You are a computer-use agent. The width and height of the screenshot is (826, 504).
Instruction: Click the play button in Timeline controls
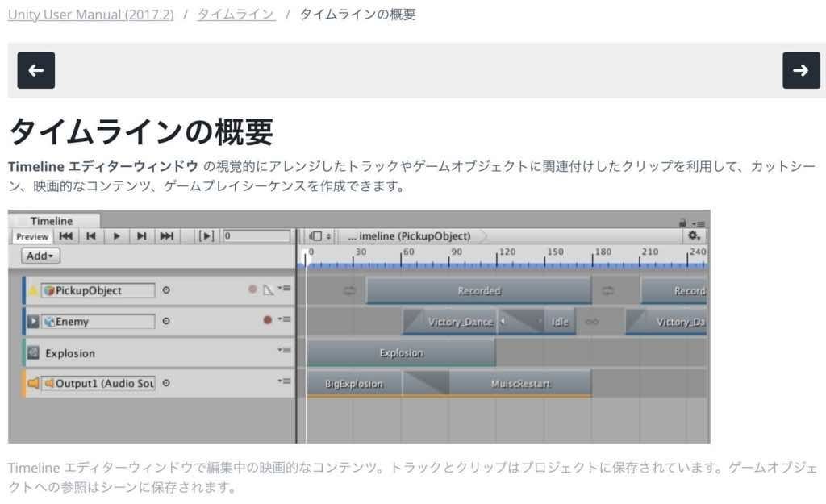click(x=116, y=235)
